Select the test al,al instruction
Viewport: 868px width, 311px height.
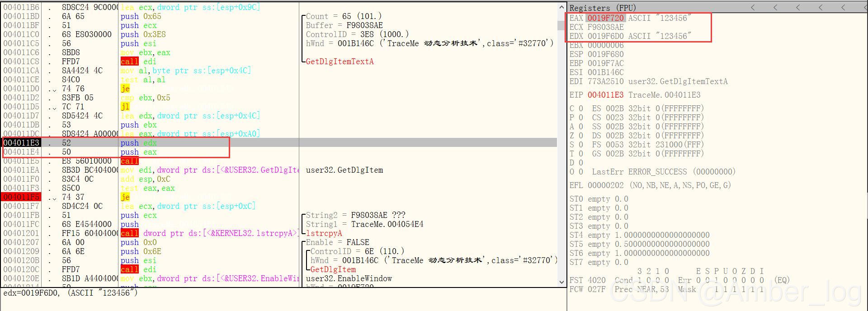[143, 80]
